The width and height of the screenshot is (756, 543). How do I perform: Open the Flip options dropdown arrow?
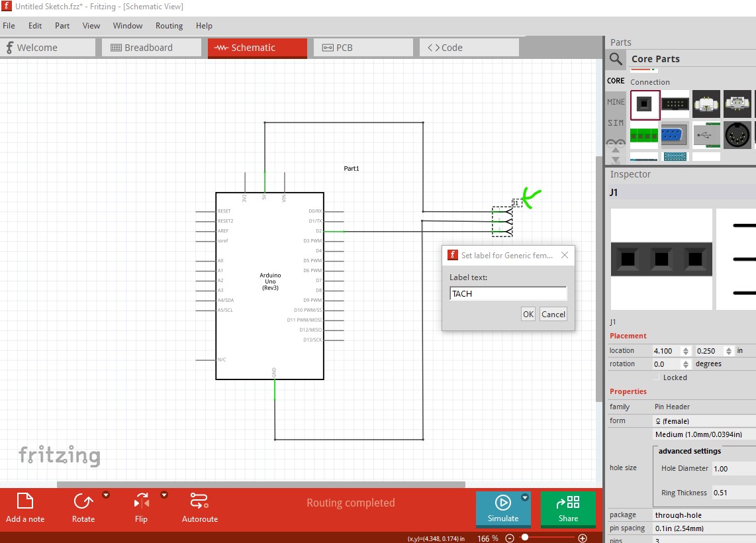164,495
